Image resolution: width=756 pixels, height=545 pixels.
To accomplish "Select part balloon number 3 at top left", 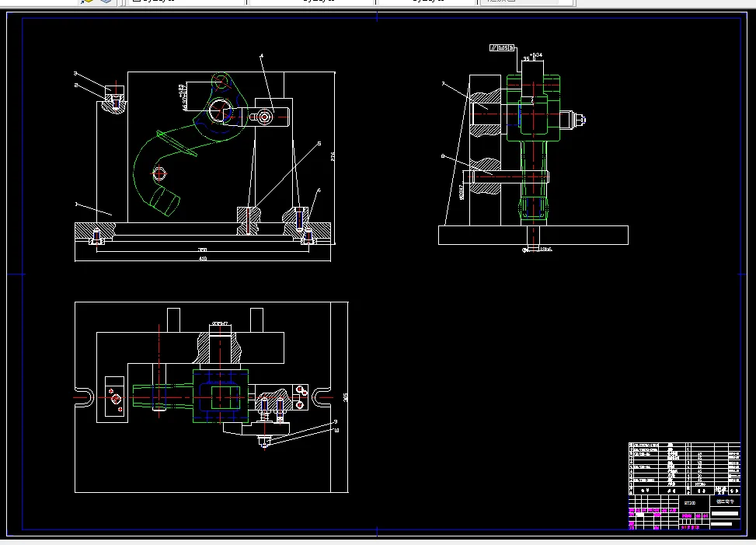I will tap(75, 74).
